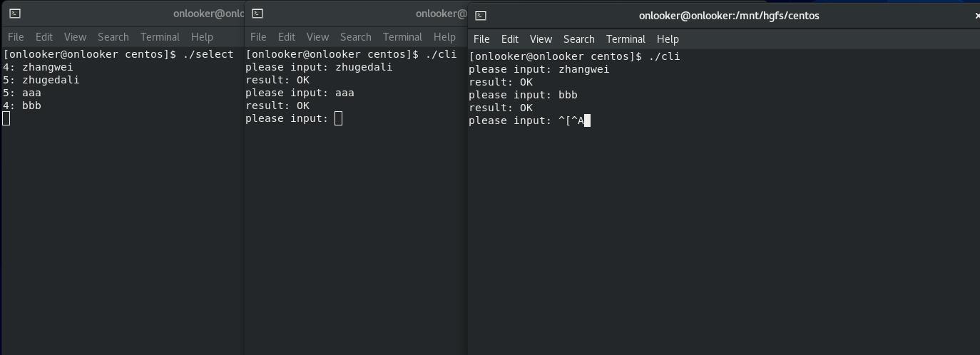Image resolution: width=980 pixels, height=355 pixels.
Task: Open View menu in left terminal
Action: coord(75,37)
